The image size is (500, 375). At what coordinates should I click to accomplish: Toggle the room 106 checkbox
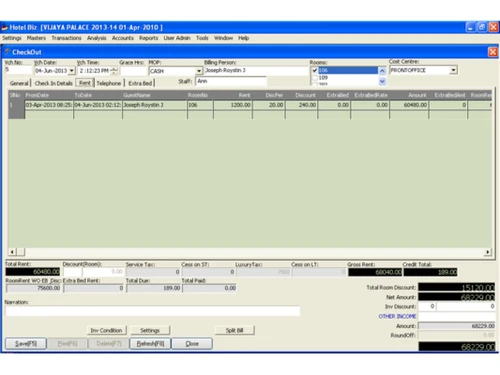click(x=314, y=70)
